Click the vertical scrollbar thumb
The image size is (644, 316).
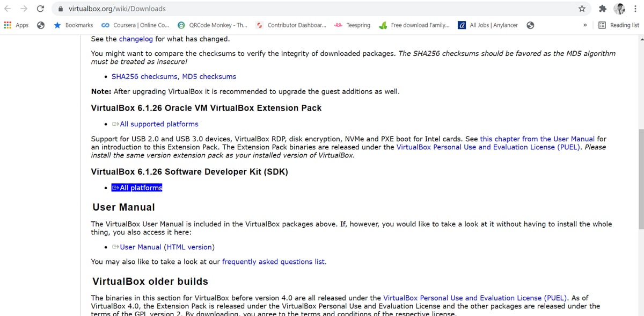[x=641, y=178]
